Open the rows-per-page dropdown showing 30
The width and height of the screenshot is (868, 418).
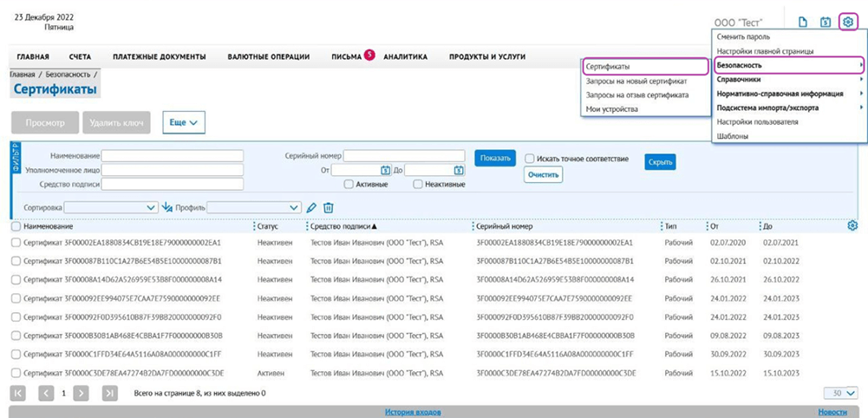point(840,393)
